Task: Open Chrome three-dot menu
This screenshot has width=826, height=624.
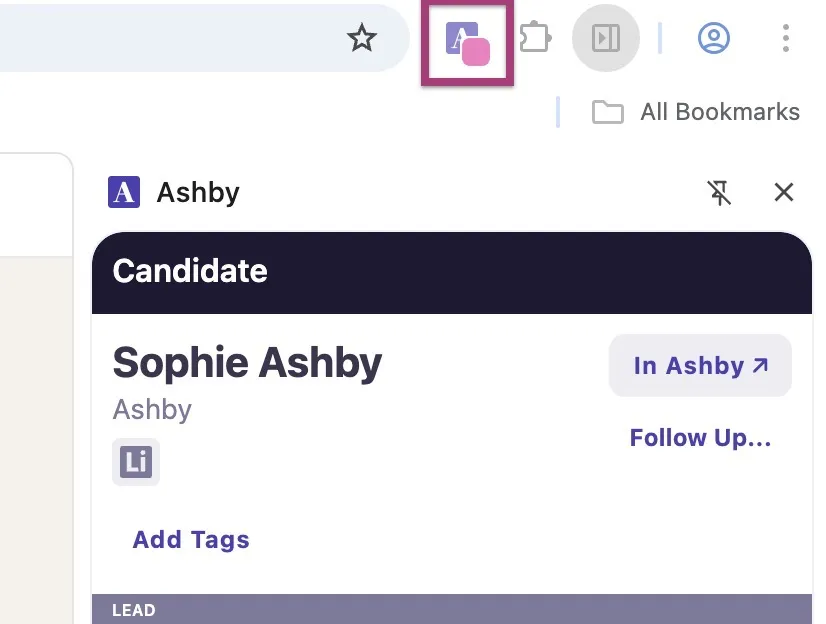Action: (x=785, y=38)
